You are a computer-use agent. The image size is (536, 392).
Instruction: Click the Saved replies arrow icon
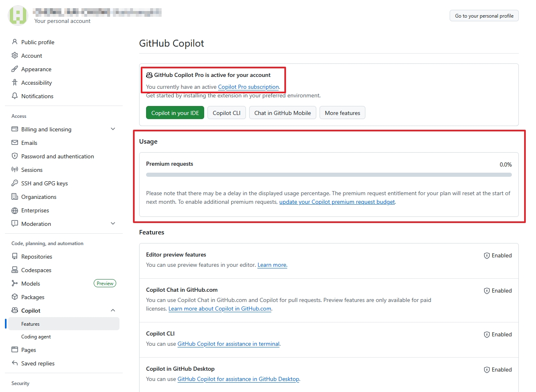[15, 363]
